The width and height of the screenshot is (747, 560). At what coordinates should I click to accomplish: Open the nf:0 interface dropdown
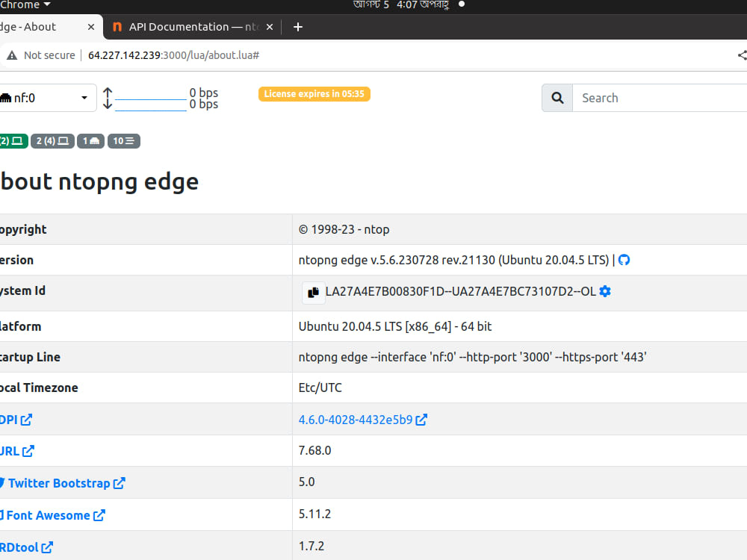coord(46,98)
